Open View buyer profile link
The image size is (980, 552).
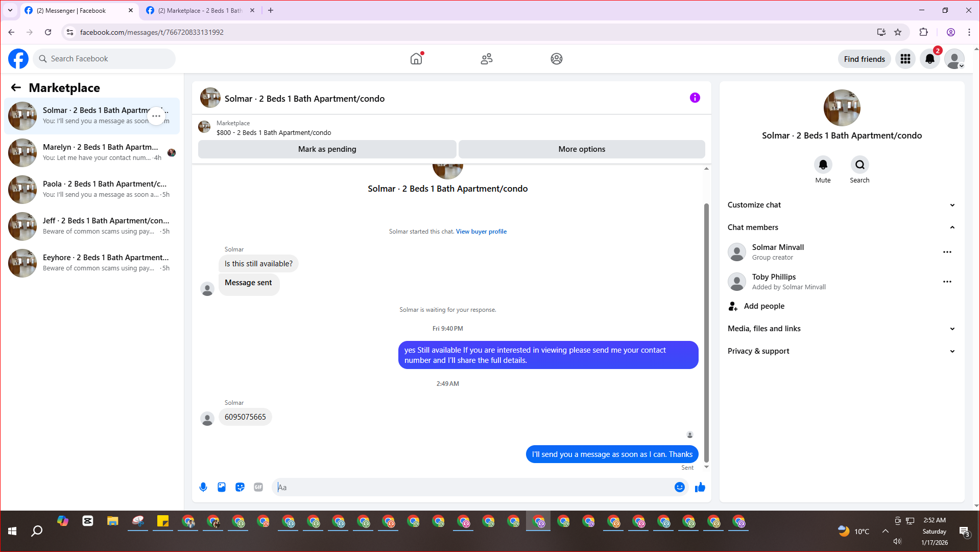[x=481, y=232]
